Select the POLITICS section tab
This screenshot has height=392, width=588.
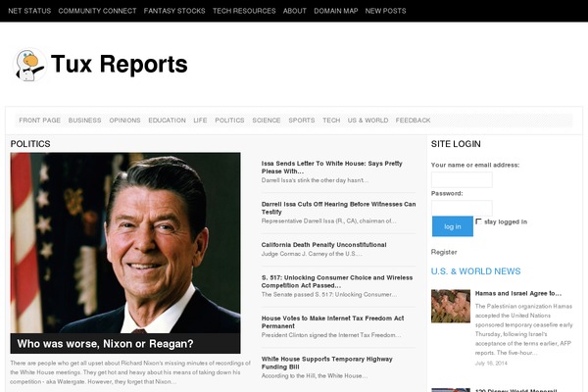click(x=229, y=120)
